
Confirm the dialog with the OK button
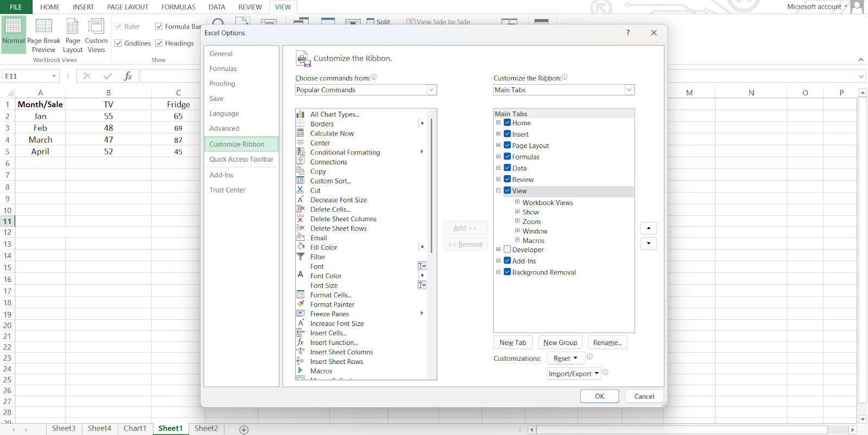(599, 396)
